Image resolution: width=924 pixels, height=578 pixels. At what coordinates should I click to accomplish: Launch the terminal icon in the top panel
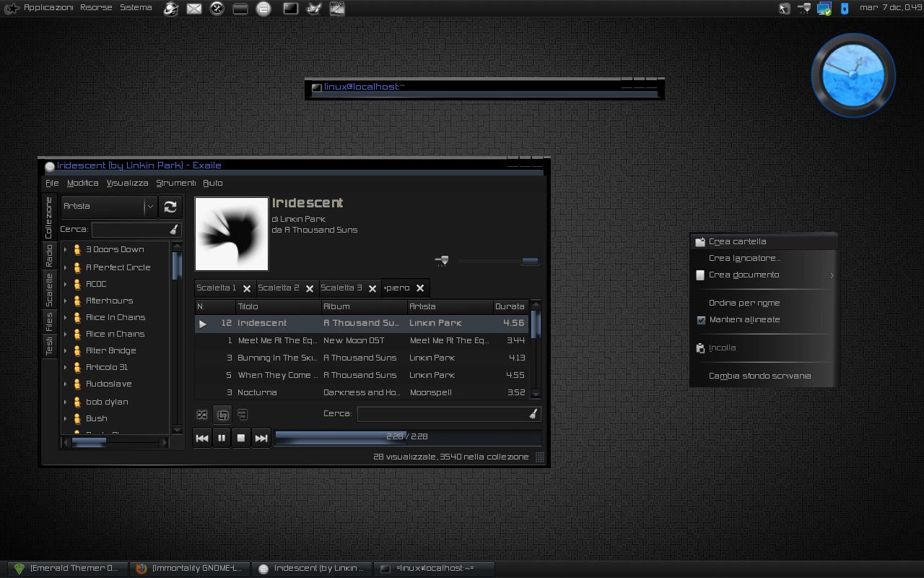point(290,9)
